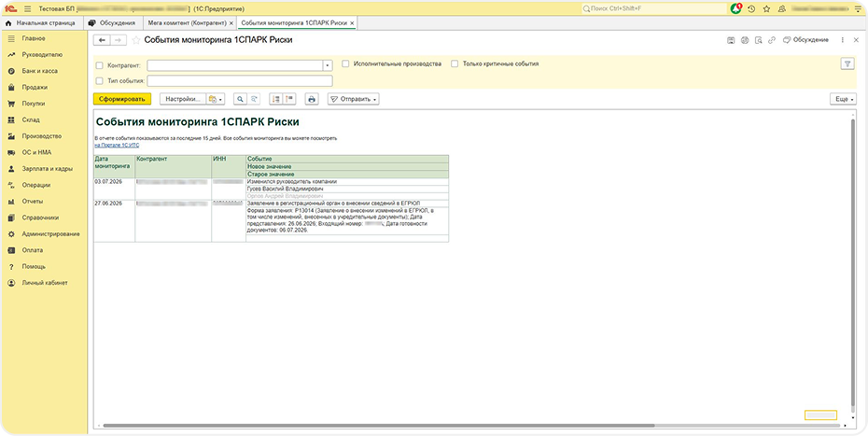This screenshot has width=868, height=436.
Task: Close the Мега комитент tab
Action: point(231,23)
